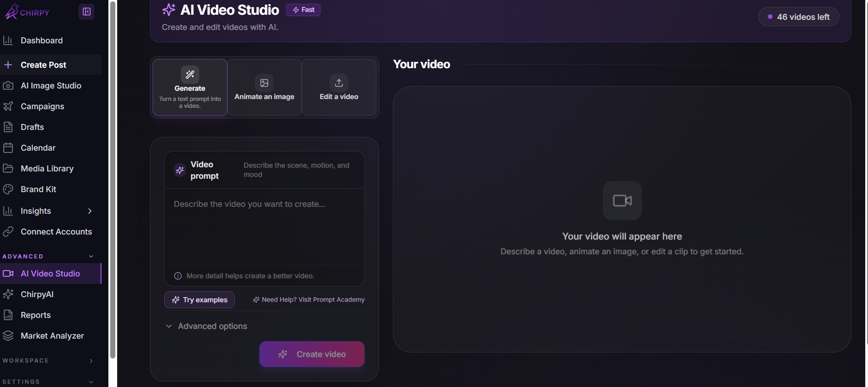Collapse the ADVANCED section chevron
The width and height of the screenshot is (868, 387).
pos(91,256)
